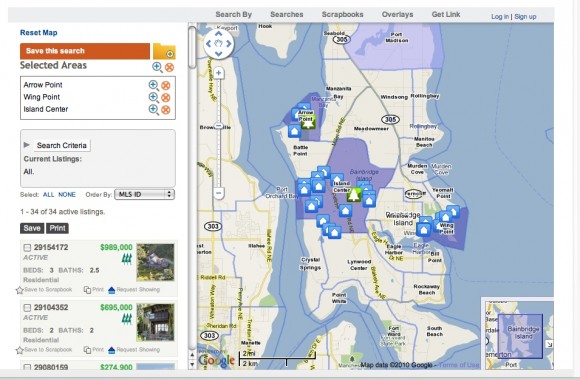This screenshot has width=580, height=380.
Task: Open the Searches menu
Action: click(287, 14)
